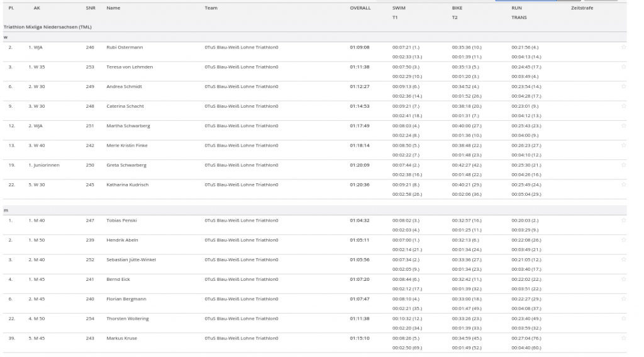
Task: Open athlete Teresa von Lehmden
Action: click(x=130, y=67)
